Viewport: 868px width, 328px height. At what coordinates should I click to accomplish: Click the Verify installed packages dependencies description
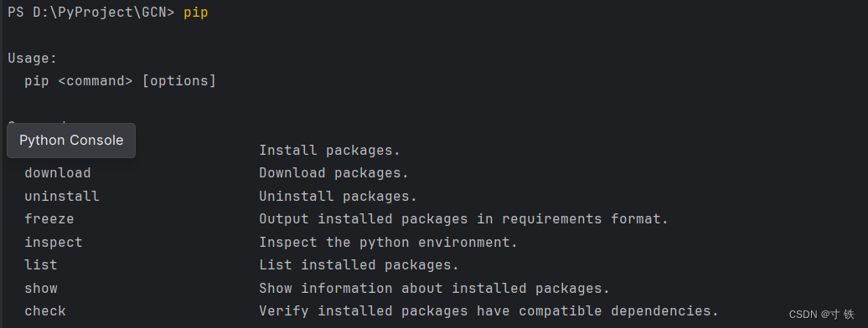coord(488,311)
